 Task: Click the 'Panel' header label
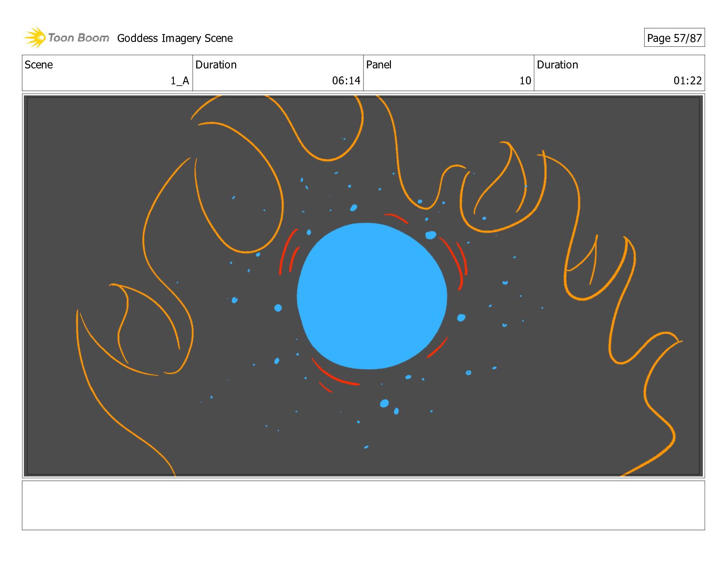point(379,65)
